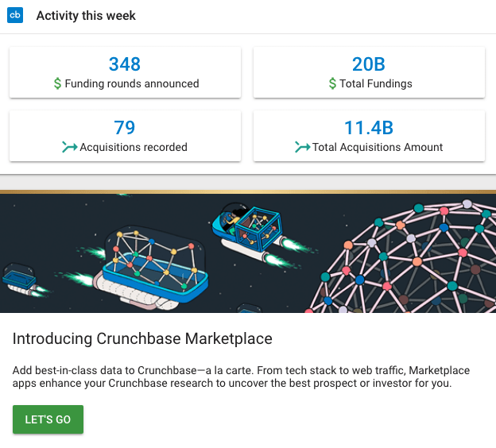Click the Funding rounds announced label
Viewport: 496px width, 448px height.
point(132,83)
